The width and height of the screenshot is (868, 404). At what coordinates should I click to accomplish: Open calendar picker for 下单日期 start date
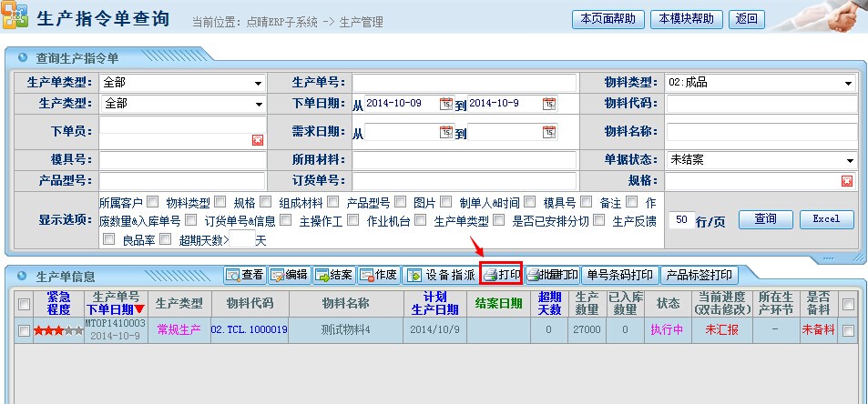[445, 104]
